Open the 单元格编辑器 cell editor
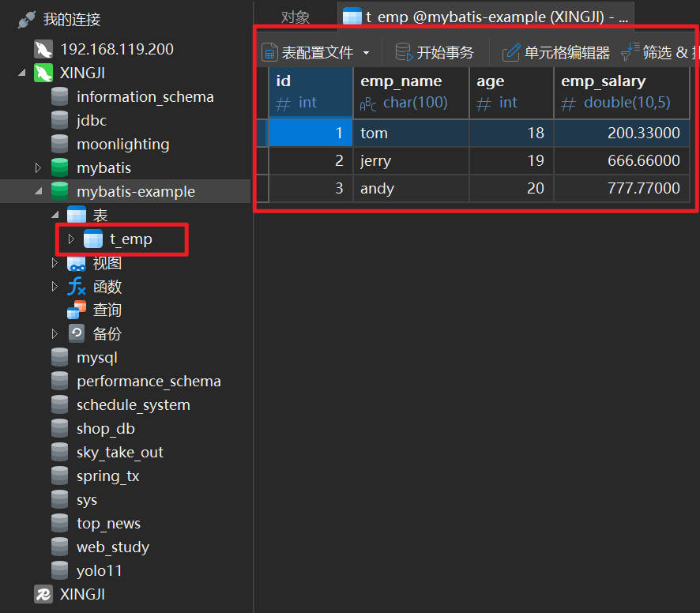 coord(511,53)
